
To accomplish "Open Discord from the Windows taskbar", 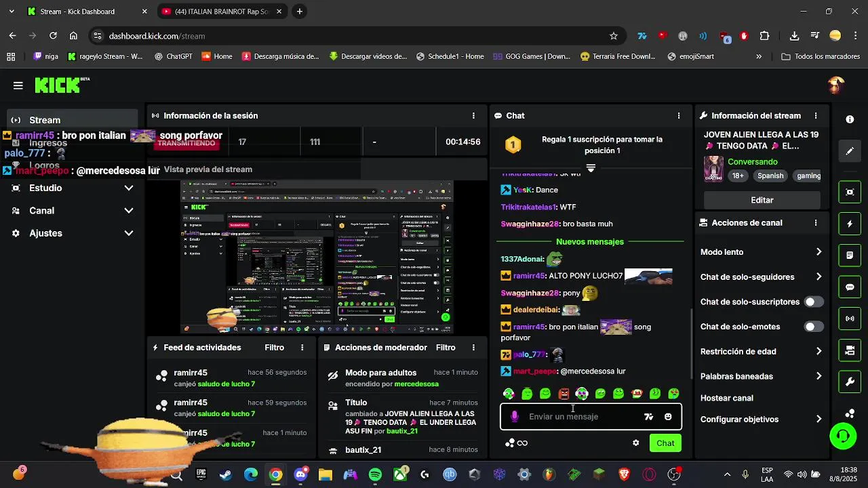I will click(300, 475).
